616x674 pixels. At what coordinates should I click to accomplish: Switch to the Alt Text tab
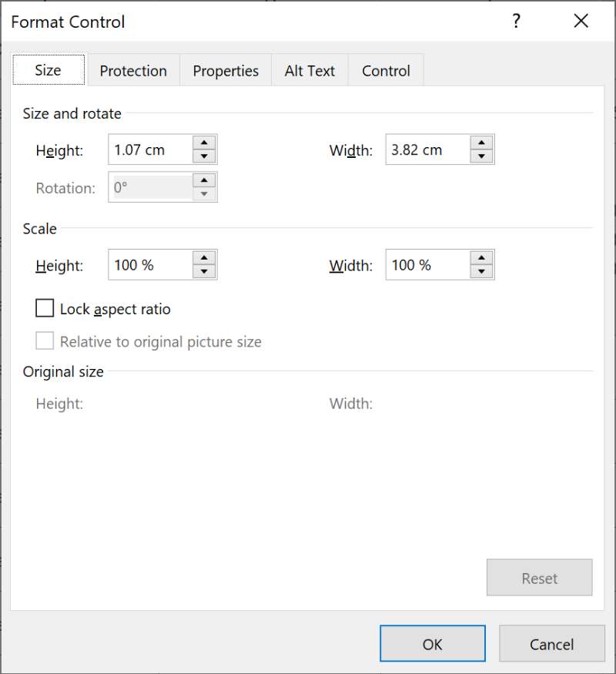tap(310, 70)
